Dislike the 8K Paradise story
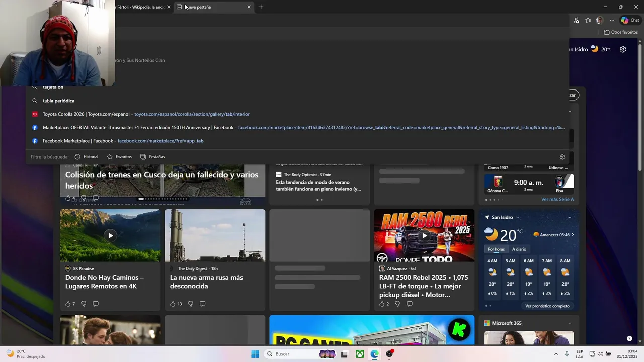 [x=84, y=304]
